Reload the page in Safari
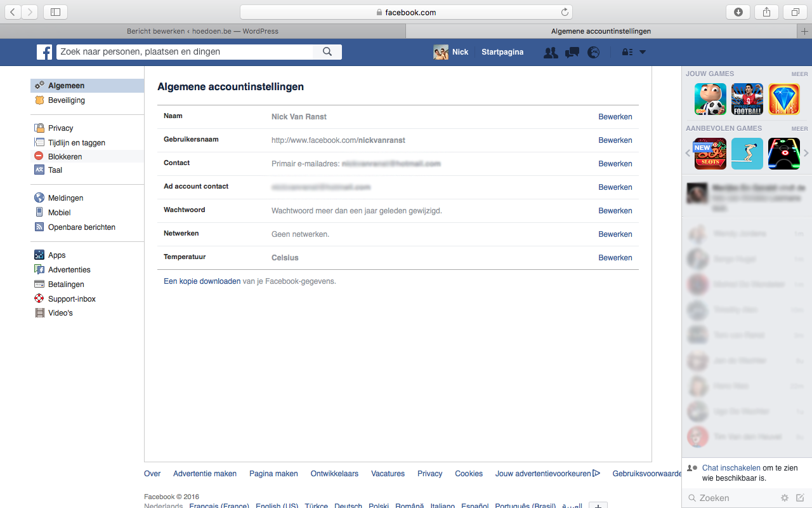This screenshot has height=508, width=812. (x=565, y=12)
